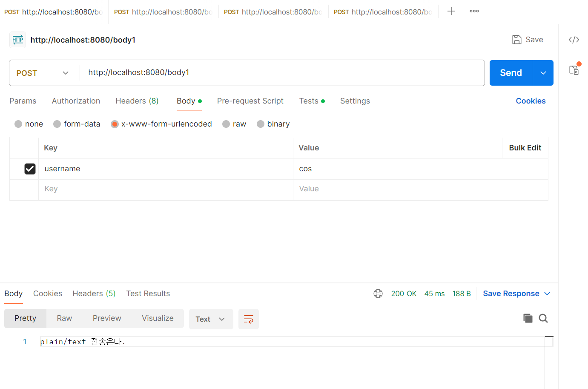Expand the Save Response dropdown

548,294
